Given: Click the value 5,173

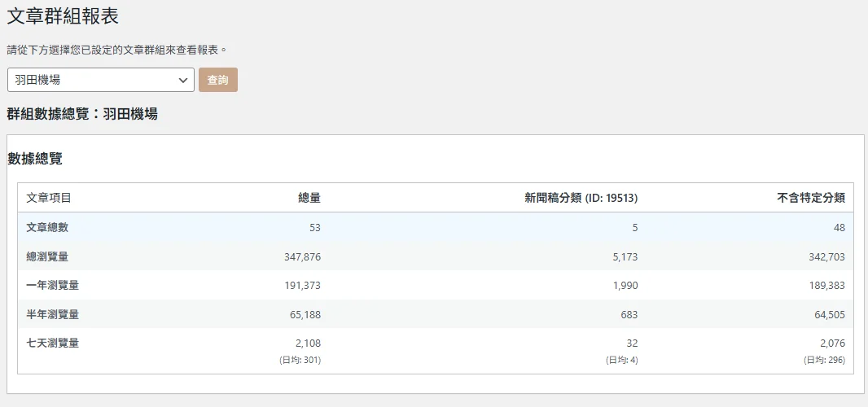Looking at the screenshot, I should 625,256.
